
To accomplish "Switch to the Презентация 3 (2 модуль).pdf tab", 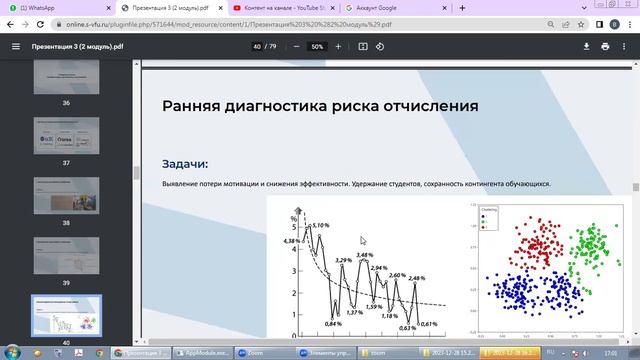I will click(x=171, y=8).
